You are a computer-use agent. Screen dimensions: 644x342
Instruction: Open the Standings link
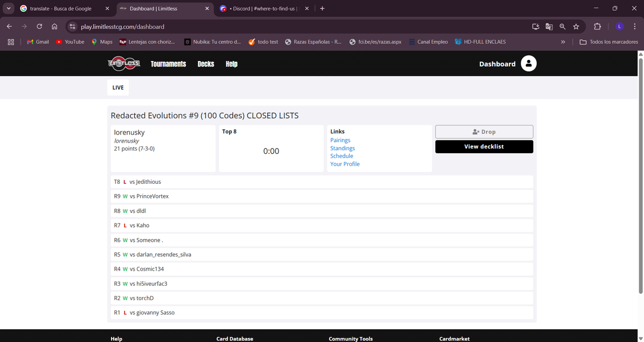pyautogui.click(x=342, y=148)
